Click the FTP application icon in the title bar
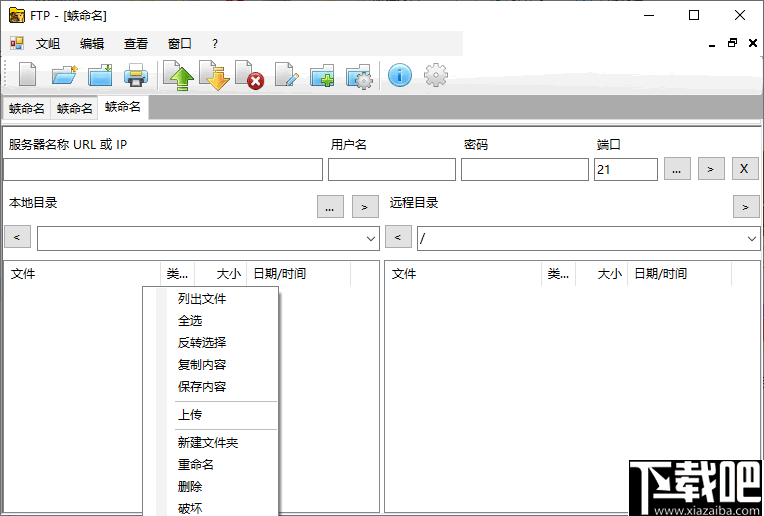Viewport: 764px width, 516px height. tap(17, 16)
